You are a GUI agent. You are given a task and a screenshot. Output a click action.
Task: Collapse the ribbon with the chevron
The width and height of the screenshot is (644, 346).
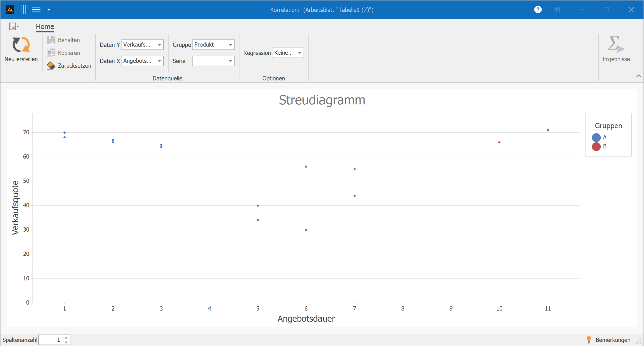coord(638,76)
